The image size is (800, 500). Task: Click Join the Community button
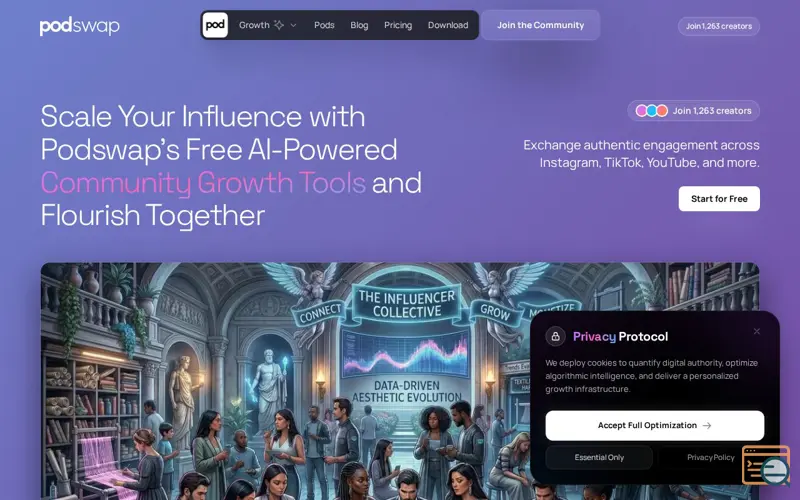point(541,25)
